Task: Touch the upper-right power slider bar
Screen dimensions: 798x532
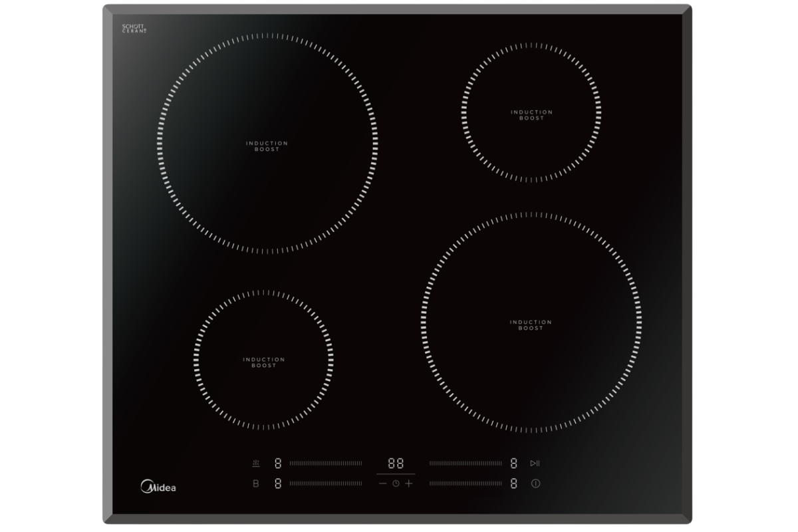Action: (x=465, y=464)
